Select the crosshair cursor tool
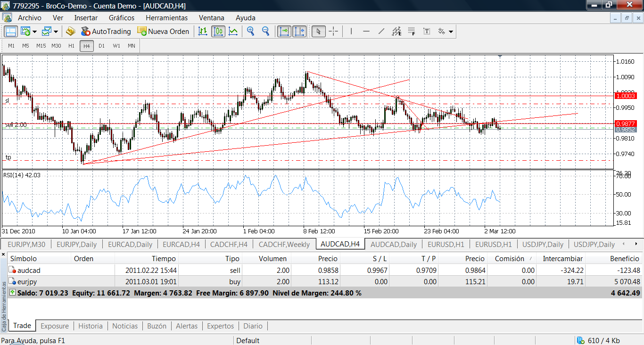 pos(333,32)
